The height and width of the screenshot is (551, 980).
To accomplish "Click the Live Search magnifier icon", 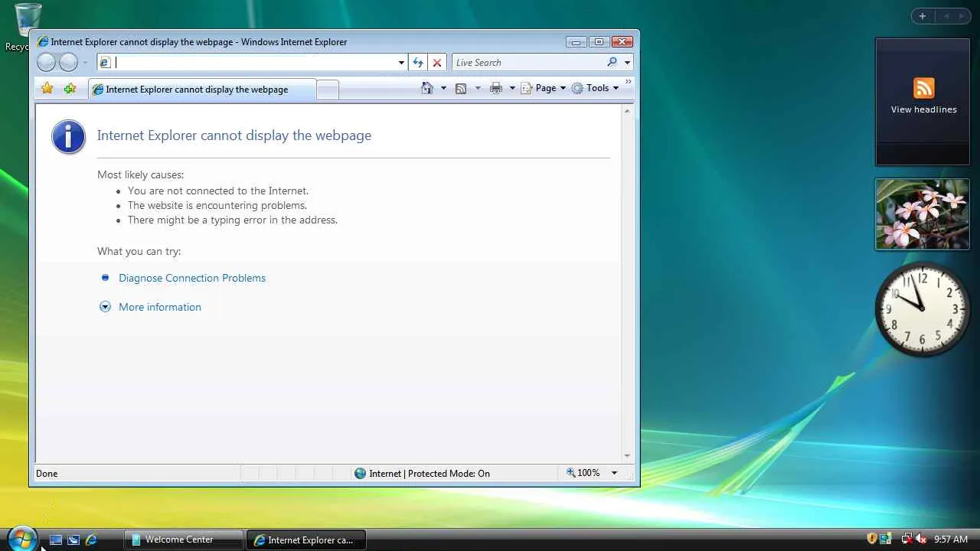I will click(x=612, y=63).
